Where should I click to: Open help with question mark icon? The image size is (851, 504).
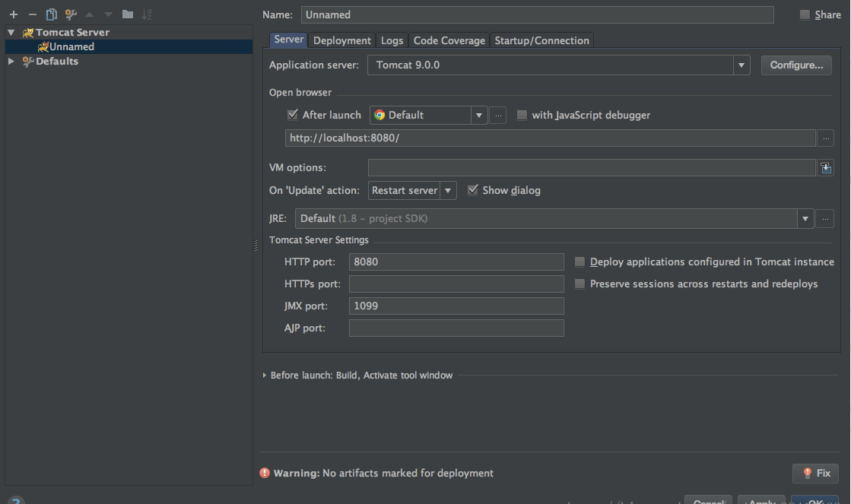[x=16, y=500]
